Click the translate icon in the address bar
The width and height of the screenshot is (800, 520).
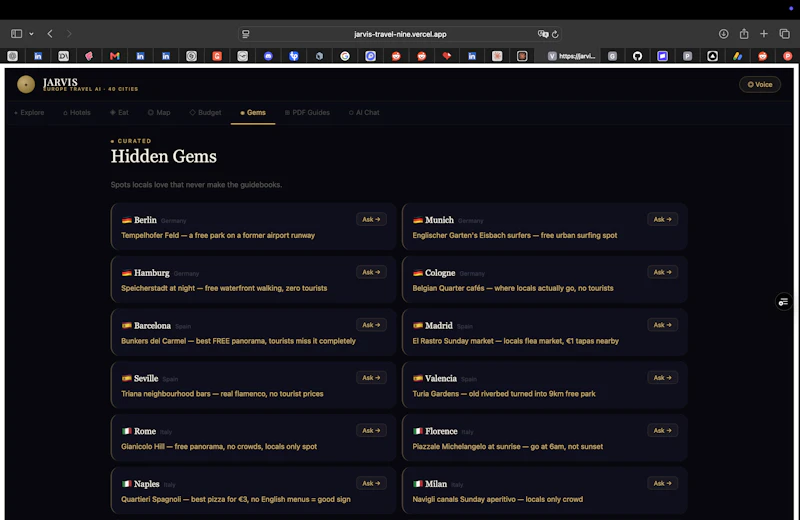pos(542,34)
